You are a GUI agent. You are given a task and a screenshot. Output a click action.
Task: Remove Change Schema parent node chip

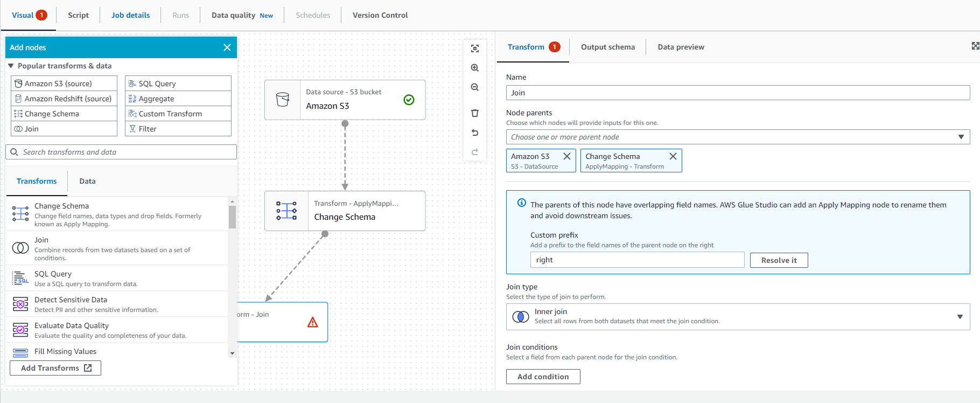coord(673,156)
